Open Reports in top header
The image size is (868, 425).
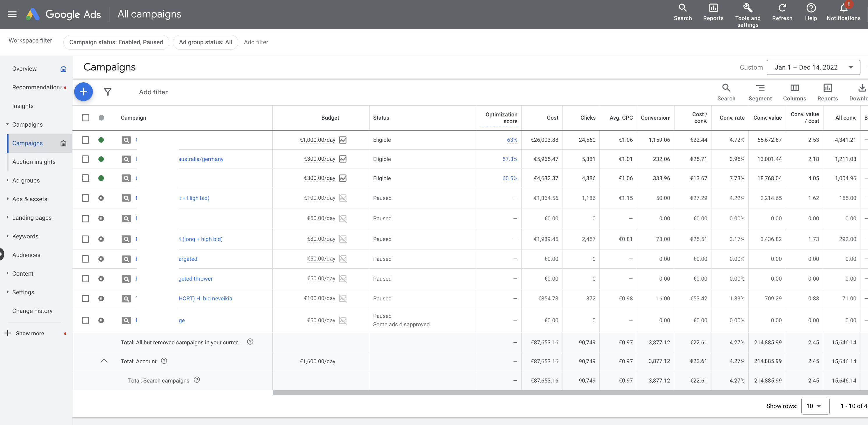pyautogui.click(x=713, y=13)
